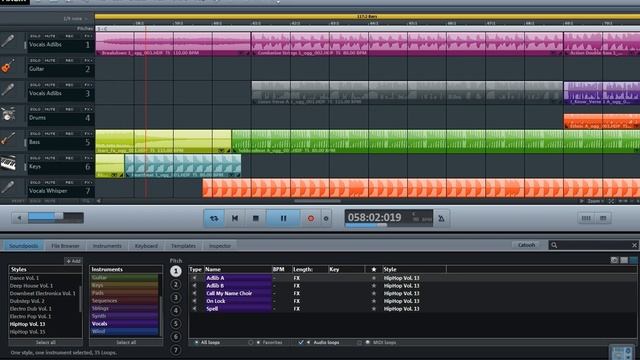The width and height of the screenshot is (640, 360).
Task: Open the note grid dropdown above tracks
Action: tap(76, 19)
